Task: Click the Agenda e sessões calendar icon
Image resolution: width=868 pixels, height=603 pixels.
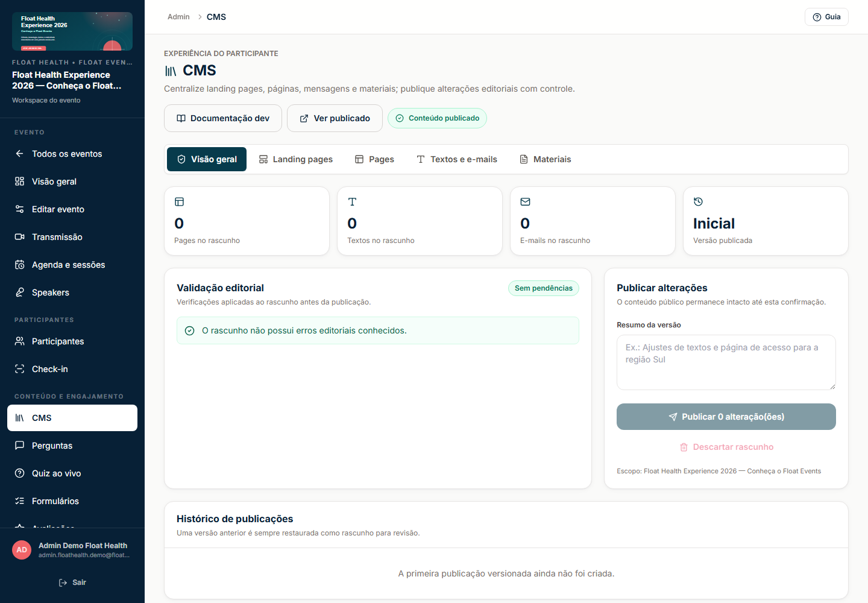Action: tap(19, 265)
